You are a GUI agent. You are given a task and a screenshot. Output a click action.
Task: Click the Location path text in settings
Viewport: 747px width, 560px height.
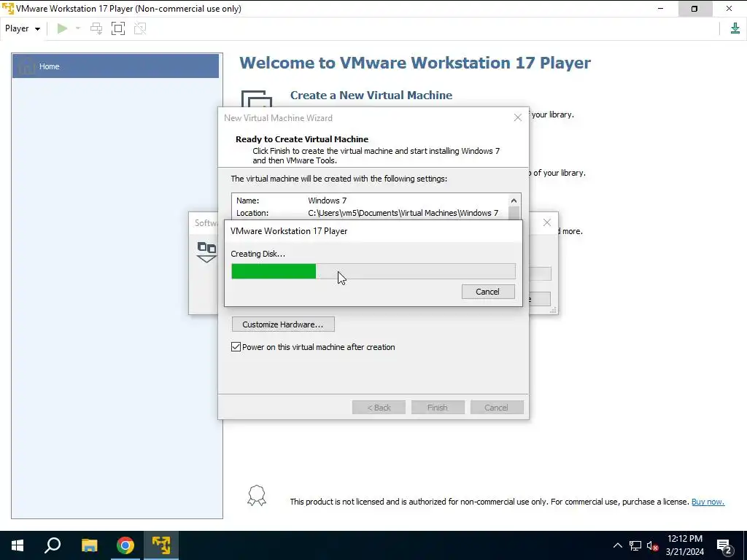[x=403, y=213]
